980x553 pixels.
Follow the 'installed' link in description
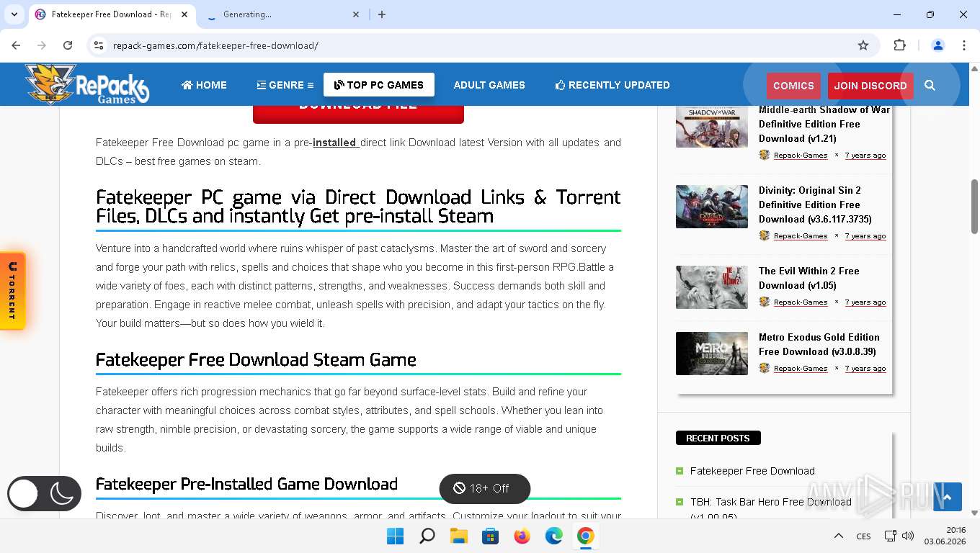pos(335,143)
